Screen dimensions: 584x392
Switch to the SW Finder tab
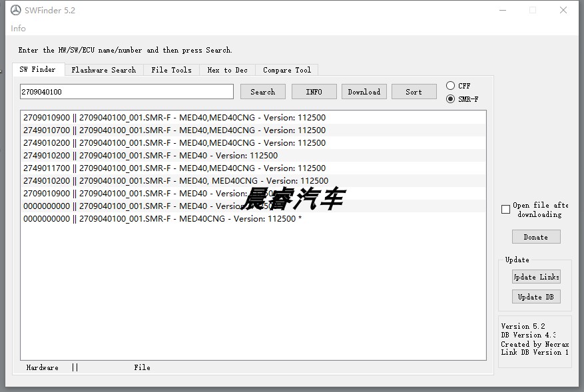pyautogui.click(x=37, y=69)
